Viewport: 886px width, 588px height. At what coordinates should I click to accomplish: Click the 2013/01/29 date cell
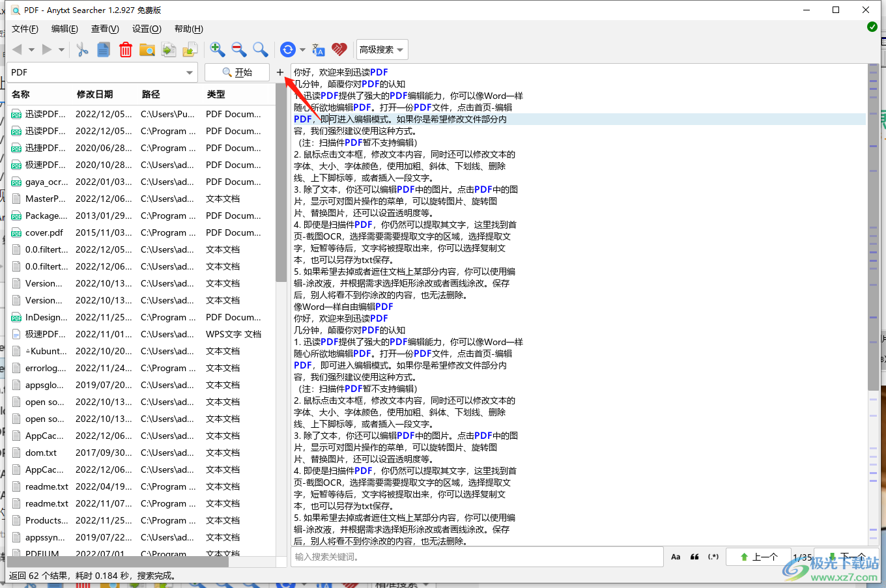104,216
